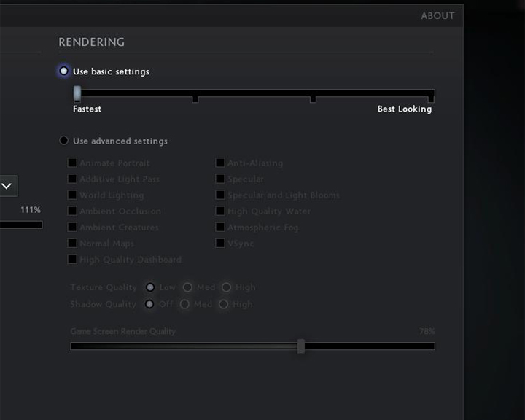525x420 pixels.
Task: Select the Use basic settings radio button
Action: point(63,71)
